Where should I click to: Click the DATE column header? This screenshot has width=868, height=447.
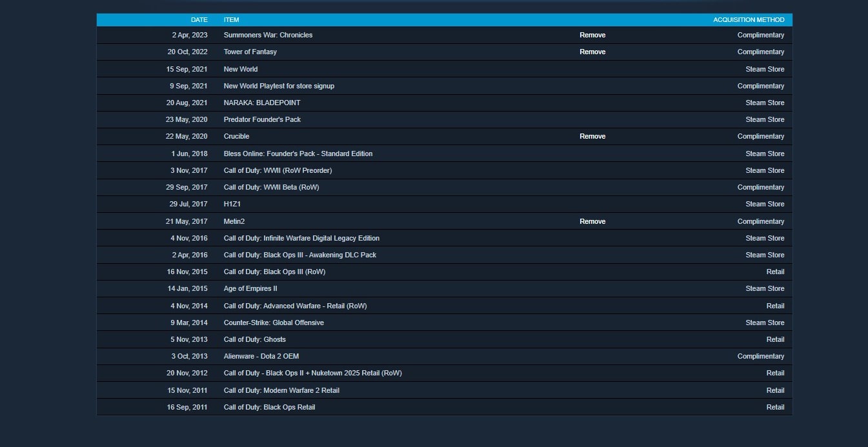click(199, 20)
